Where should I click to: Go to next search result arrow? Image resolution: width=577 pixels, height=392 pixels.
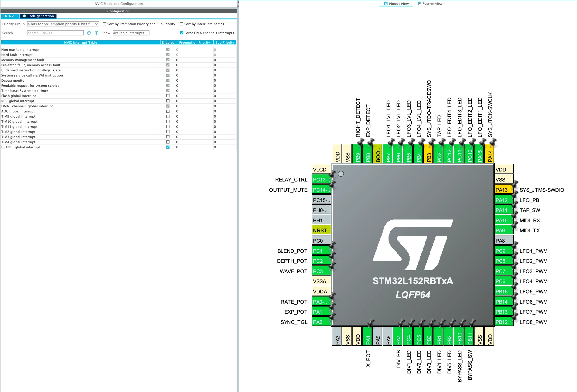click(97, 33)
